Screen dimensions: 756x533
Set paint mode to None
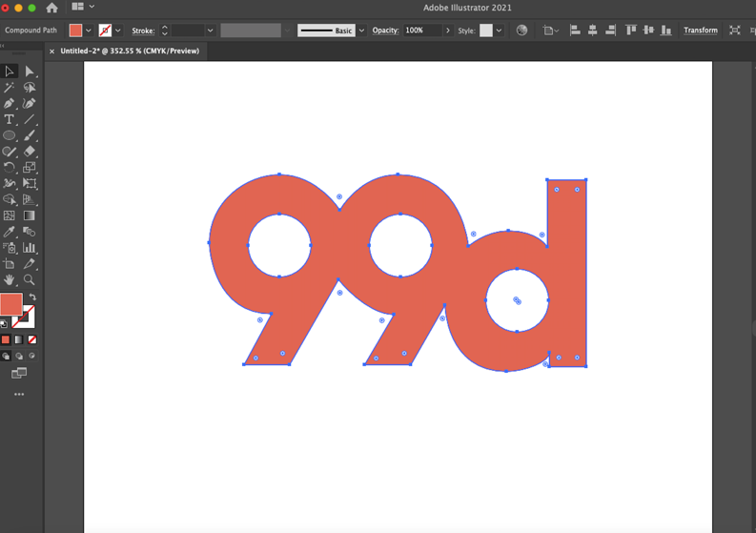pos(32,339)
